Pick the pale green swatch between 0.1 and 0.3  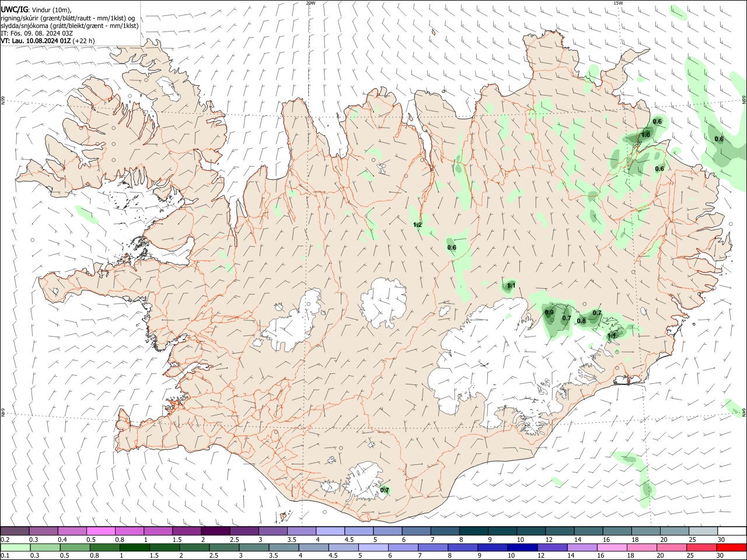16,547
